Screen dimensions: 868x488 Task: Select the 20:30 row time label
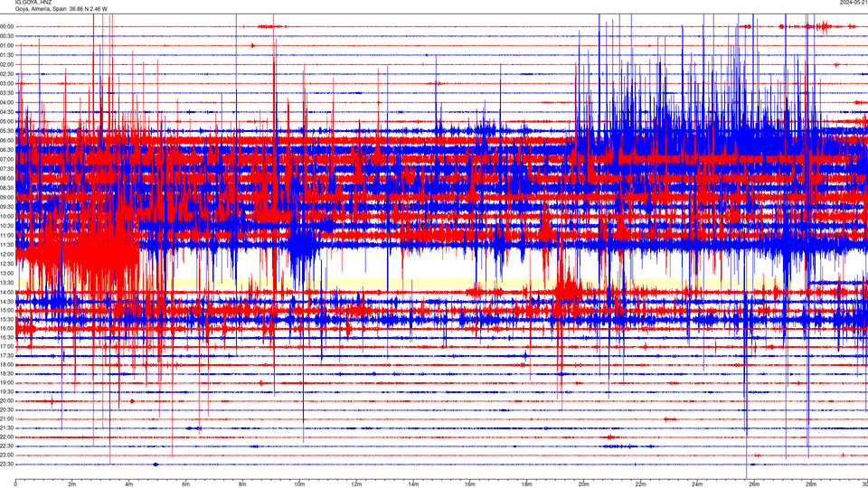point(7,409)
